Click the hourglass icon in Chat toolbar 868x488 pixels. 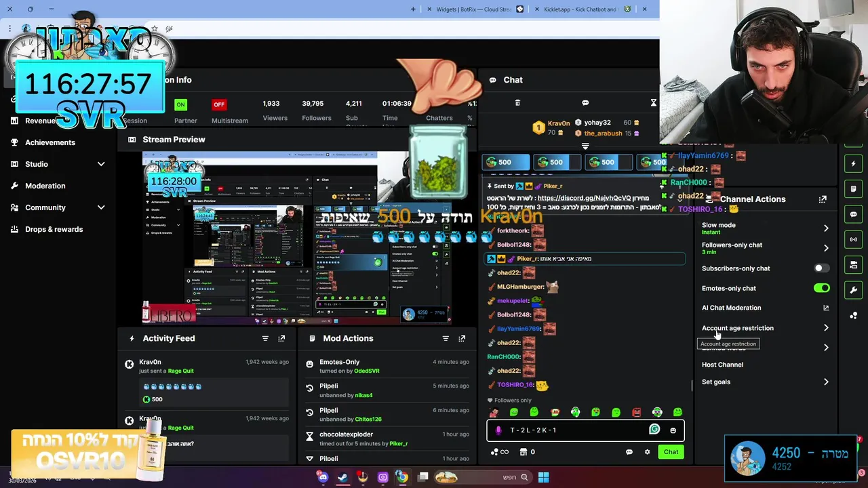point(653,103)
